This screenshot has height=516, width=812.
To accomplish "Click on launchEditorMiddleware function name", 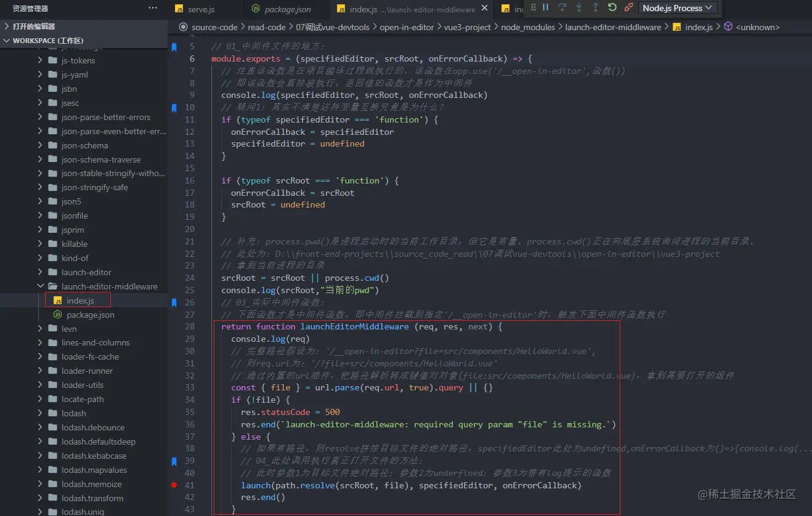I will (354, 326).
